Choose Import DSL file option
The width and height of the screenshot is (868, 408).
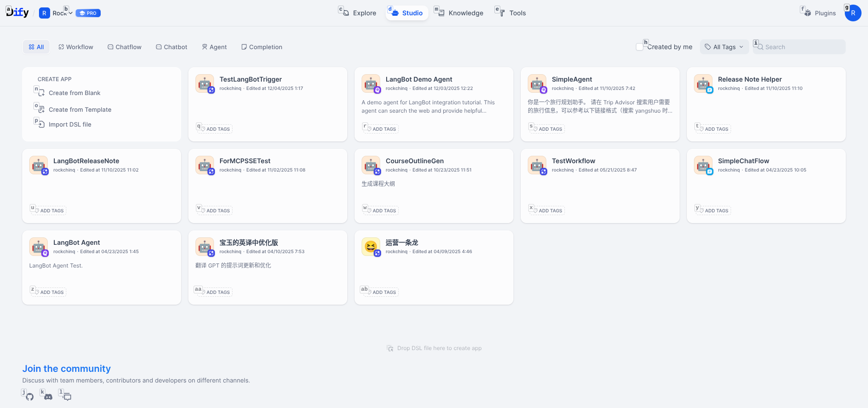(70, 124)
